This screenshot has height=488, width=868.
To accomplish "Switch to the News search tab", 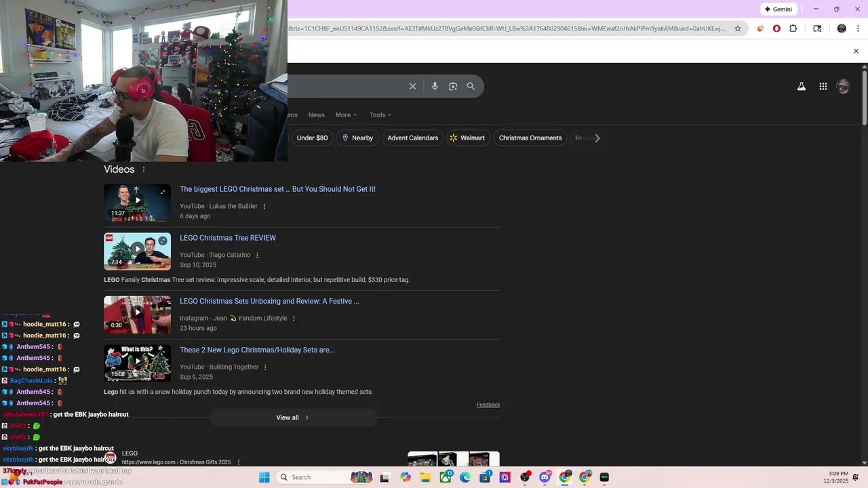I will [317, 115].
